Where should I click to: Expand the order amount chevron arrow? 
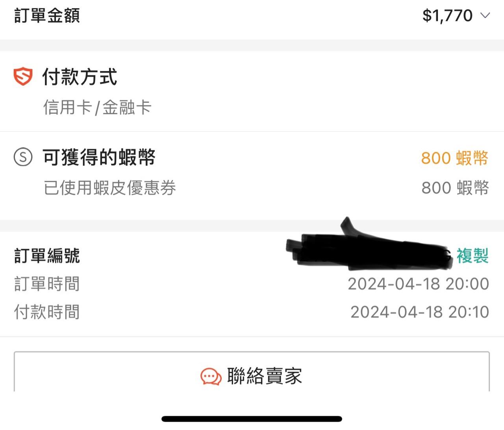(x=485, y=16)
